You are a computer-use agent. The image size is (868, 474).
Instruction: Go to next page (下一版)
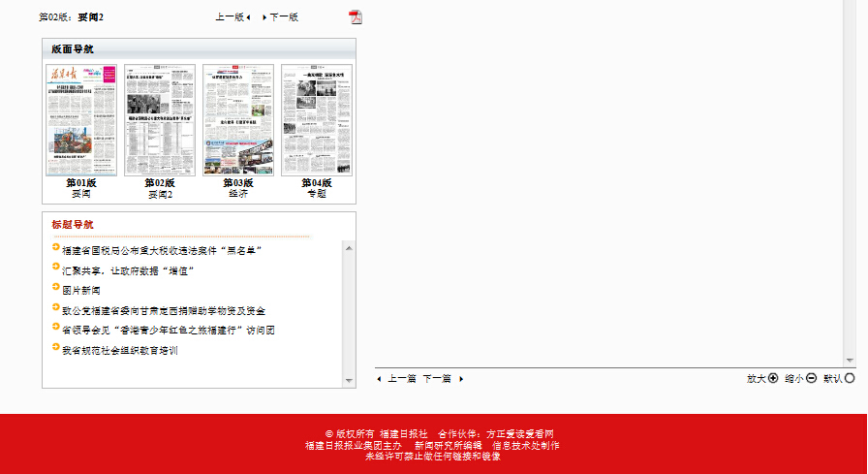283,17
